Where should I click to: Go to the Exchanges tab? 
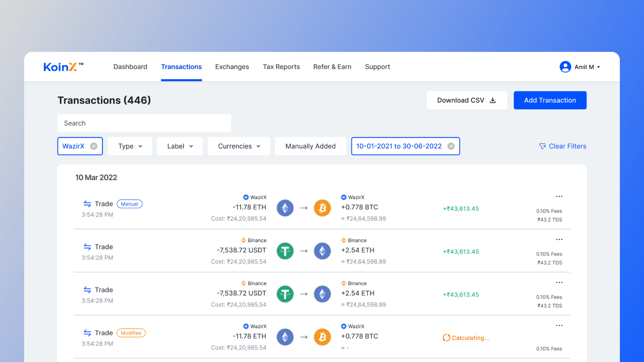(232, 67)
